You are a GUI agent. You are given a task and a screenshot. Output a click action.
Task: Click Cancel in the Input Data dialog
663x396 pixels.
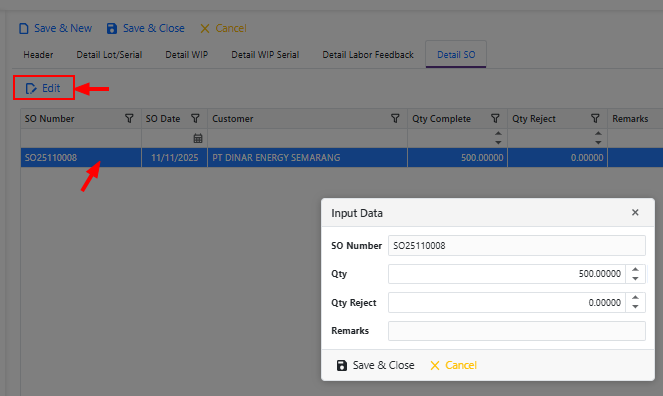point(453,365)
